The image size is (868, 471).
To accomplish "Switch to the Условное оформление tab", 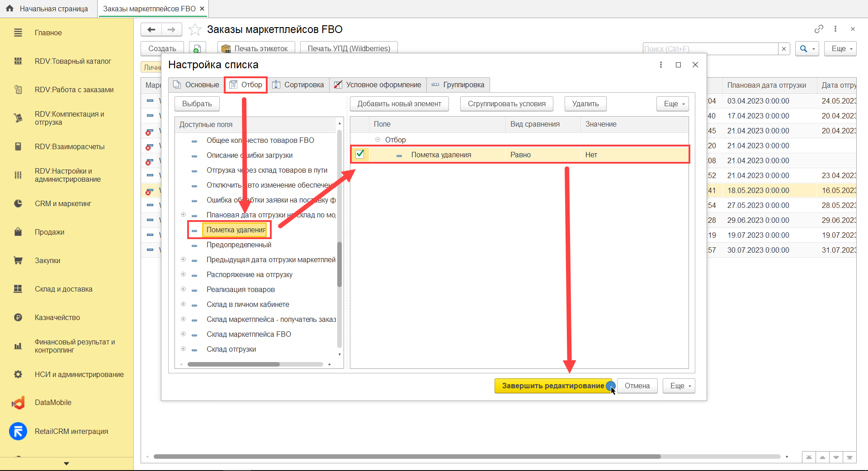I will coord(378,85).
